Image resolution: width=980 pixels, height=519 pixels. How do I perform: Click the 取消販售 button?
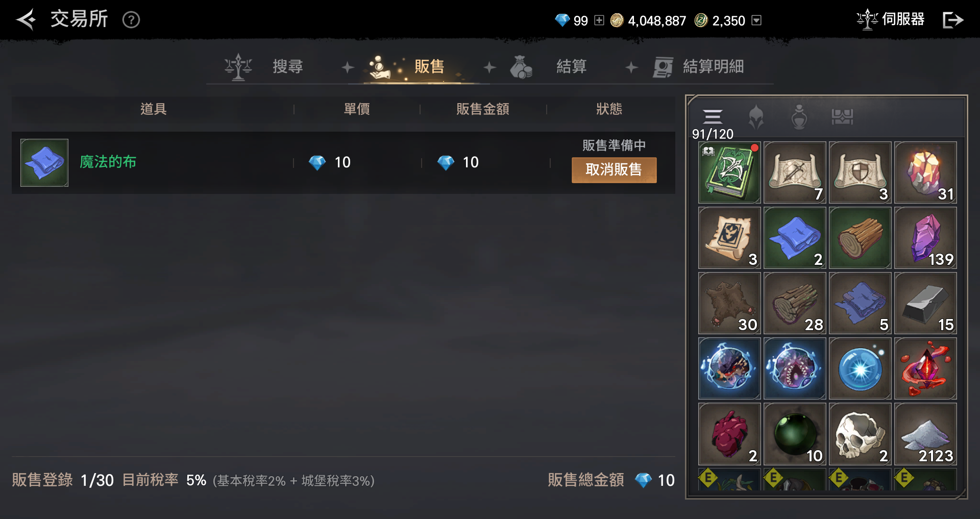click(x=614, y=170)
